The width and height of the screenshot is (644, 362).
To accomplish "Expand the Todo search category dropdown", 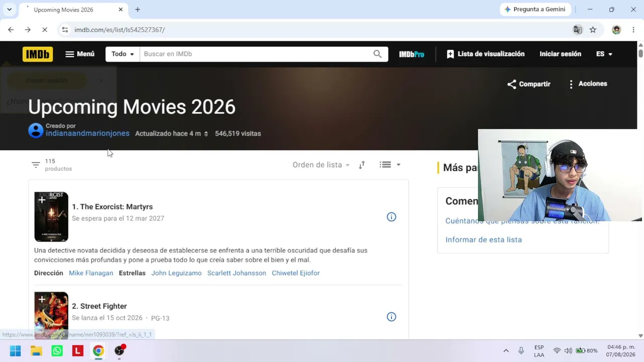I will (123, 54).
